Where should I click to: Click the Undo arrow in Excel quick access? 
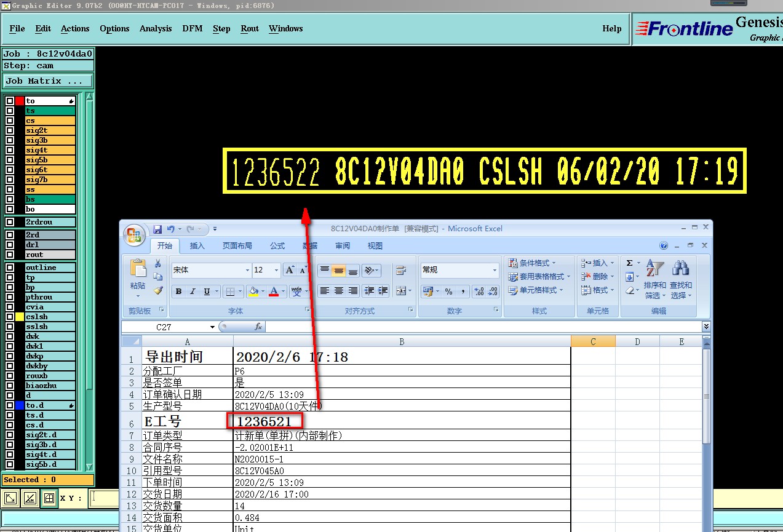tap(170, 229)
